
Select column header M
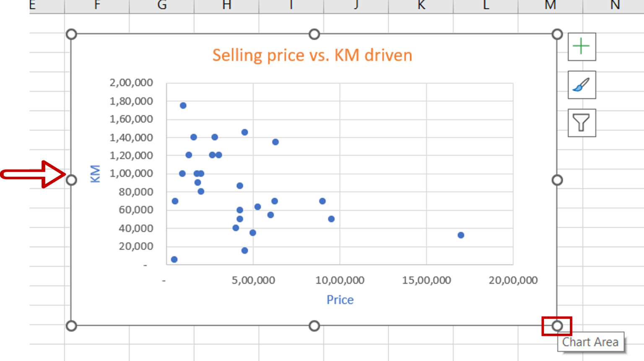(x=551, y=5)
